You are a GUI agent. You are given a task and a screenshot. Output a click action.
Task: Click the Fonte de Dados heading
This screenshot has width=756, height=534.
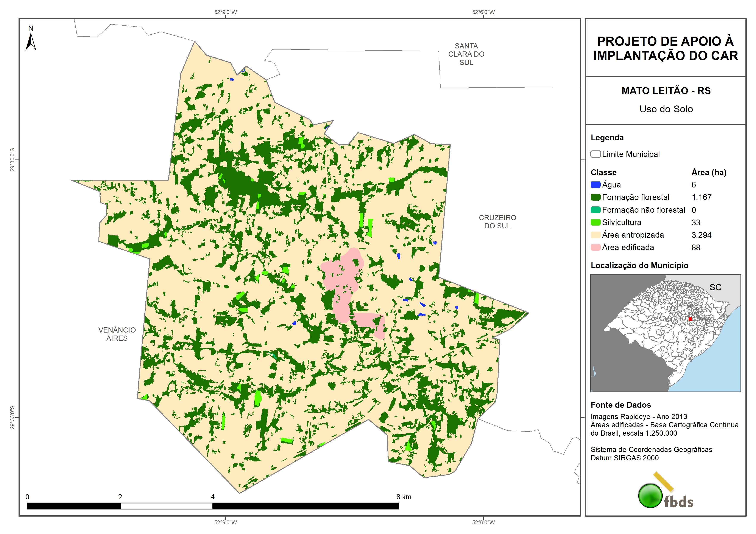[x=621, y=405]
